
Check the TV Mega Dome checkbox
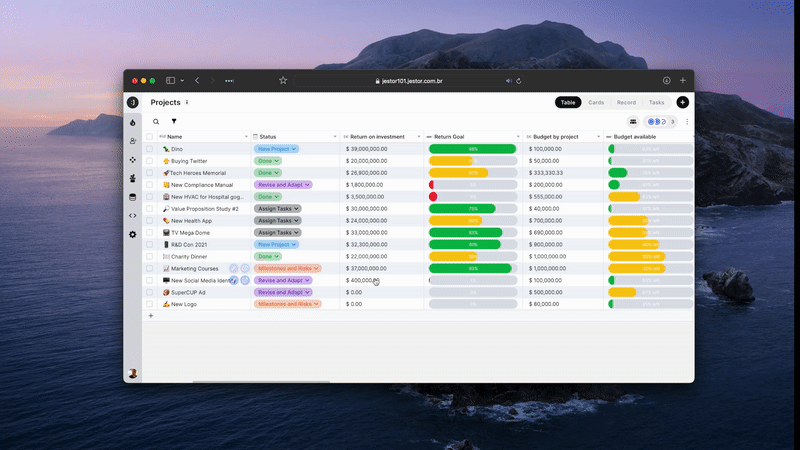click(149, 233)
